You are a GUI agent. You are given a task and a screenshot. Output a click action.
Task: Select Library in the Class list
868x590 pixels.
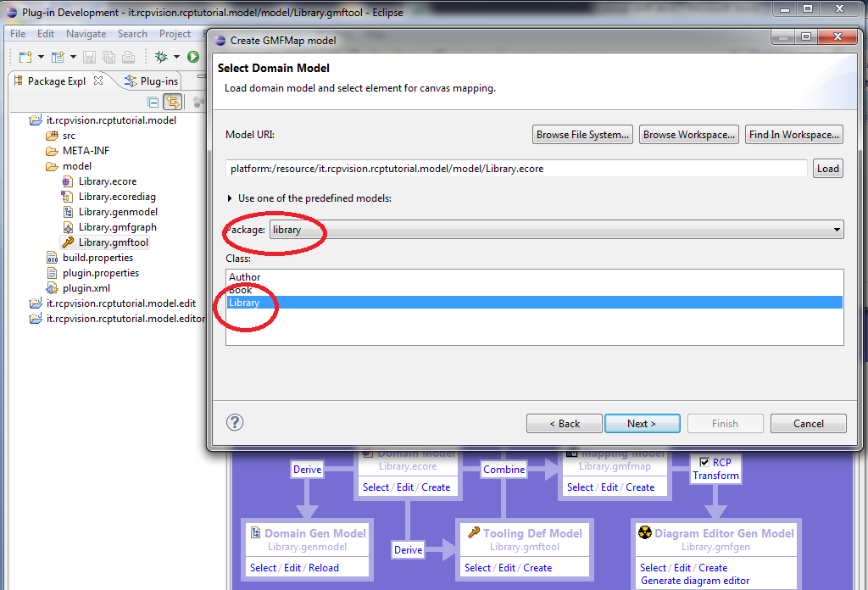[x=535, y=303]
